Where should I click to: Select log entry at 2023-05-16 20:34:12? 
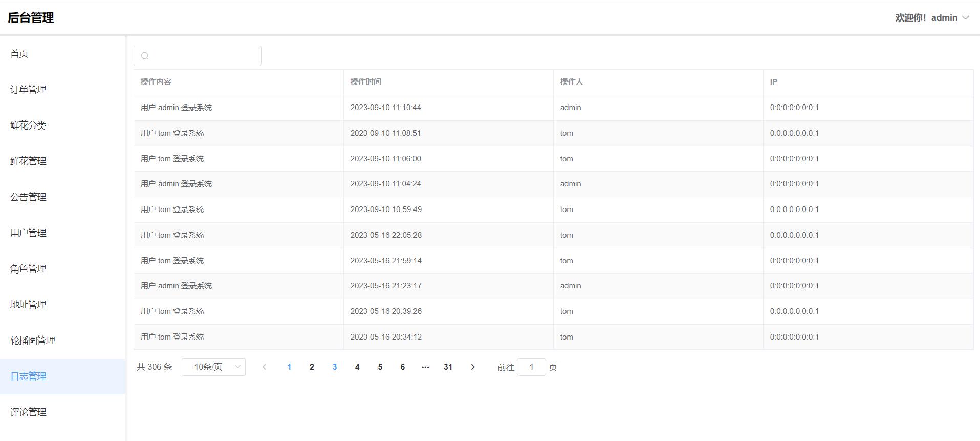coord(553,337)
